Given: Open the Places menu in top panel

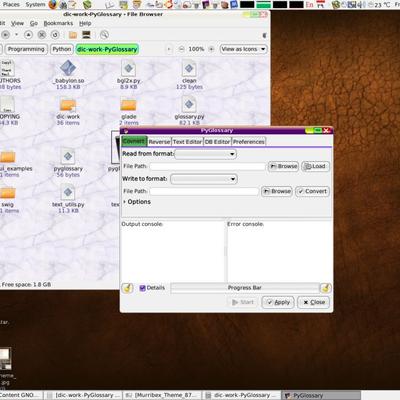Looking at the screenshot, I should tap(11, 4).
